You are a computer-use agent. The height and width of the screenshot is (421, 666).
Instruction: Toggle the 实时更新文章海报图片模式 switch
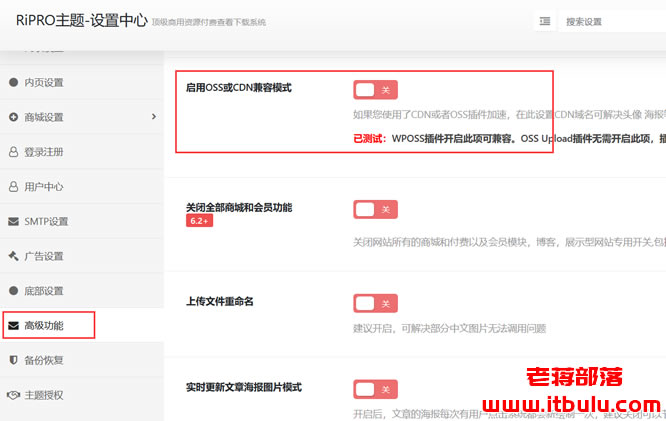(x=375, y=389)
